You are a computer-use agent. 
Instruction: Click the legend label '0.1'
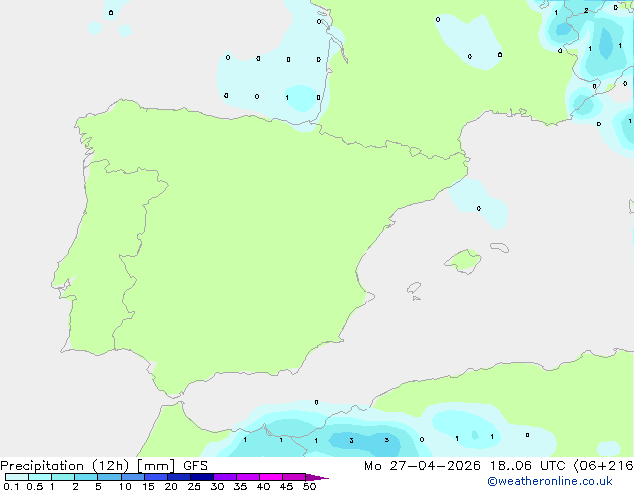tap(11, 486)
